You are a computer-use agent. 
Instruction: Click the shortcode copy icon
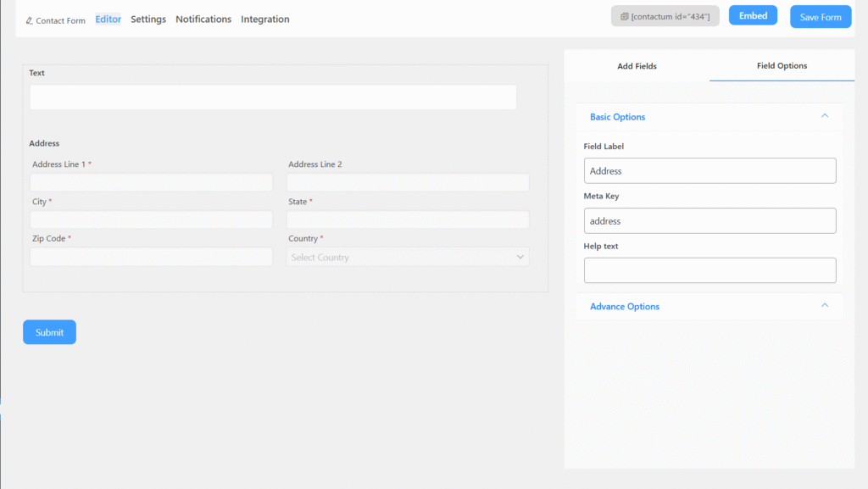point(624,17)
